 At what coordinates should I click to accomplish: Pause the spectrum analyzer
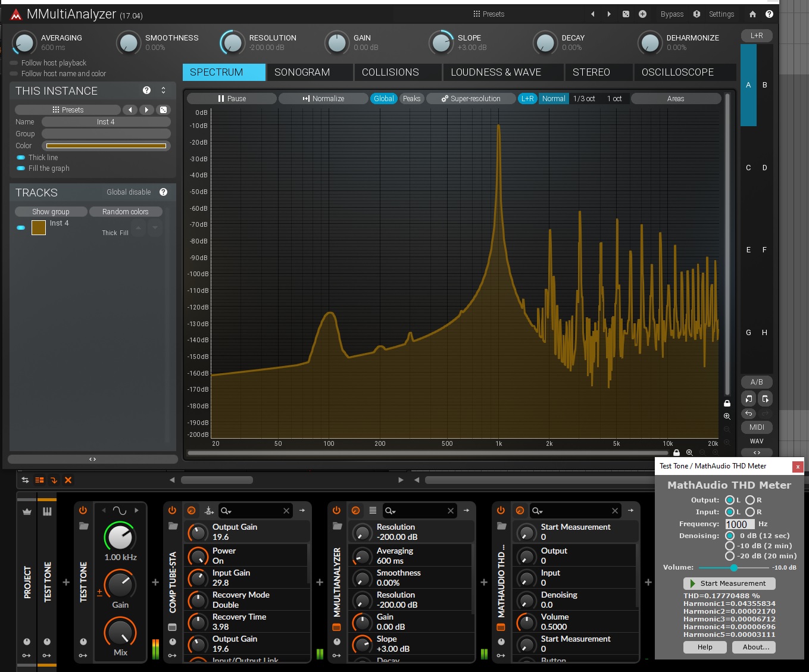[232, 99]
